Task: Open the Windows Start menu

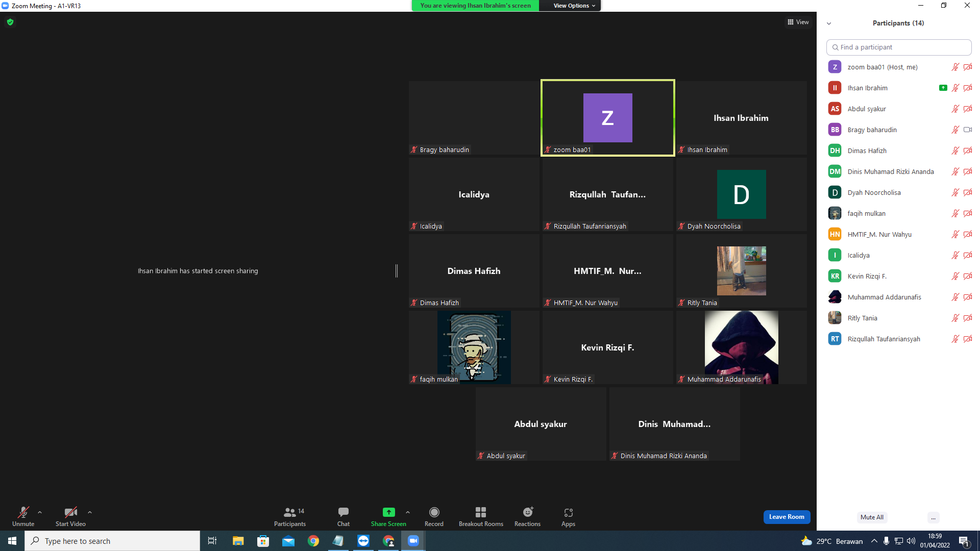Action: [x=12, y=541]
